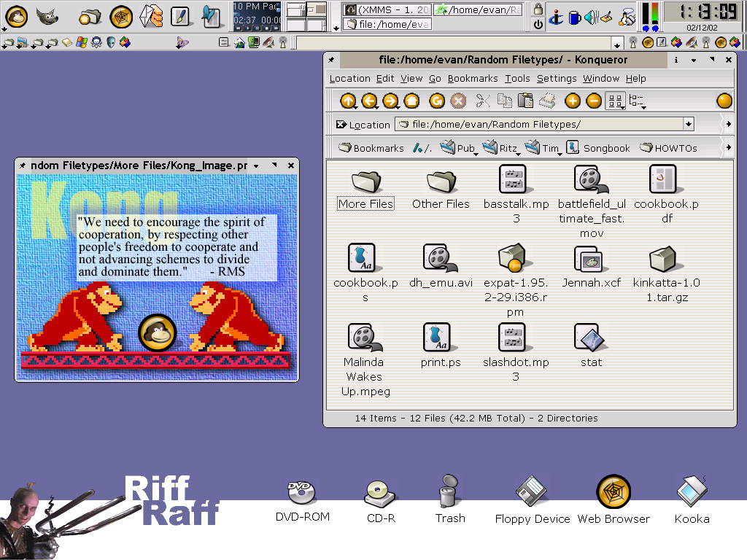The image size is (747, 560).
Task: Click the red Stop loading icon
Action: pyautogui.click(x=458, y=101)
